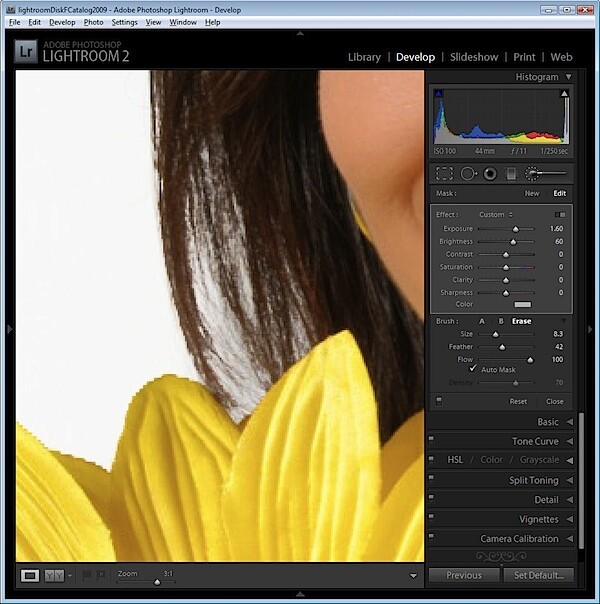Image resolution: width=600 pixels, height=604 pixels.
Task: Click the Color swatch in Effect panel
Action: 523,305
